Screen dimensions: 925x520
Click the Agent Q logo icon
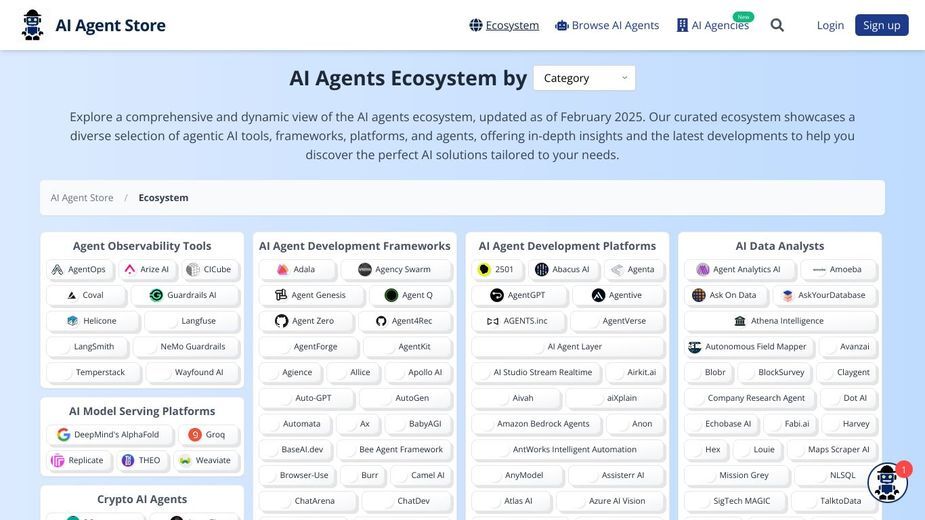pos(391,295)
